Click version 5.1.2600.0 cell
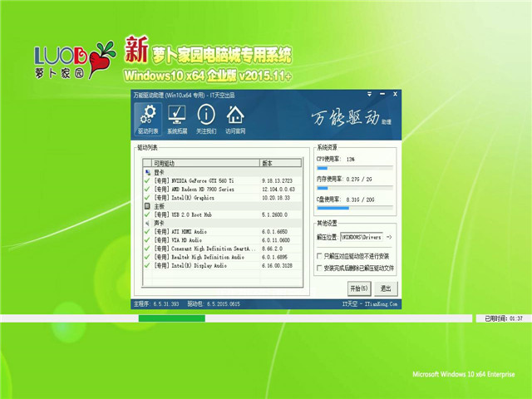This screenshot has height=399, width=532. (274, 214)
